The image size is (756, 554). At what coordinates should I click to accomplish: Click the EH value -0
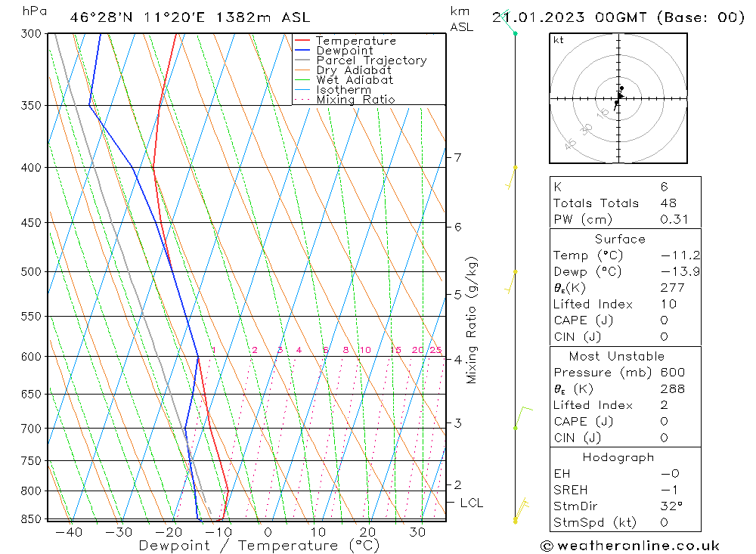click(670, 473)
